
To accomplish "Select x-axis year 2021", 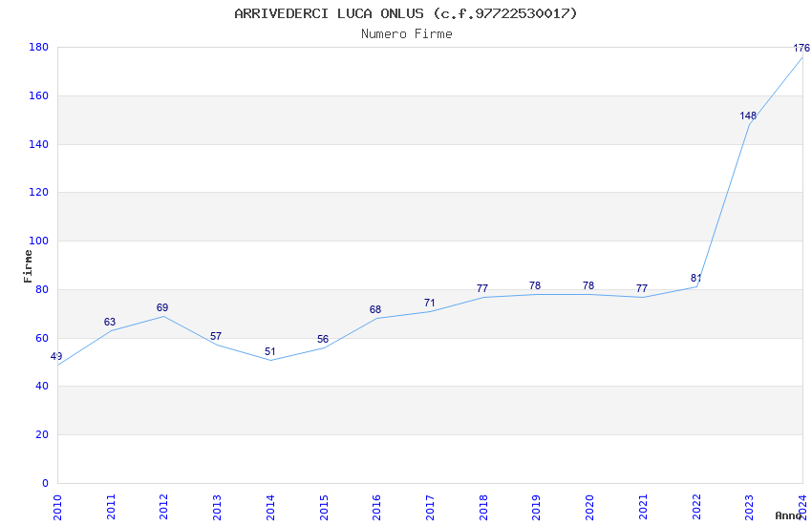I will [x=643, y=508].
